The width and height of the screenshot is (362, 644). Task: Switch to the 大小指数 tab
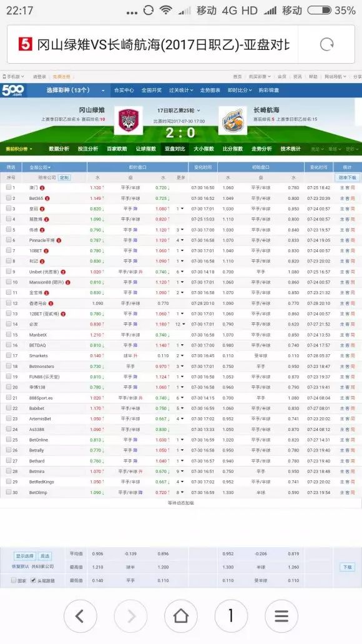pyautogui.click(x=204, y=149)
